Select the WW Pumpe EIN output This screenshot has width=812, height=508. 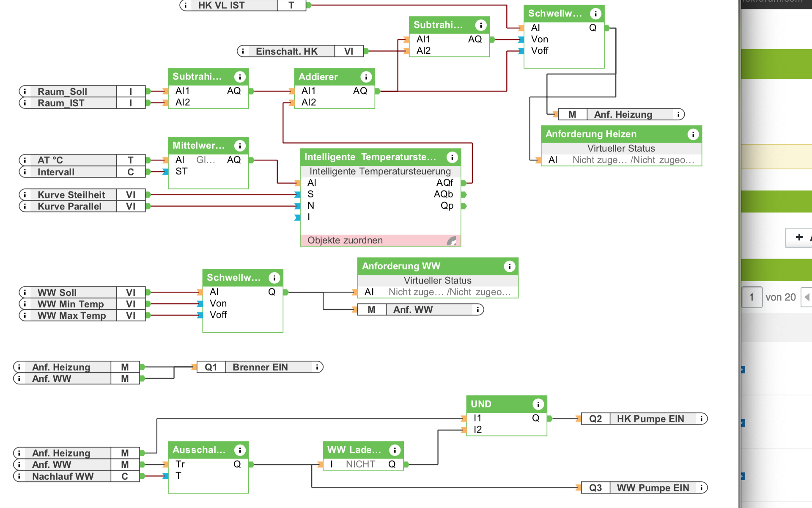tap(652, 488)
